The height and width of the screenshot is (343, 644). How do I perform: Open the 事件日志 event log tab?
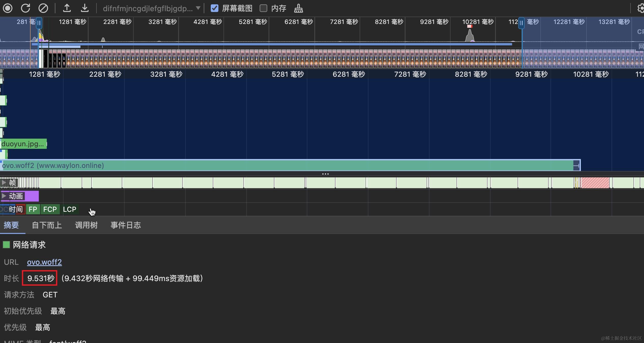click(126, 225)
